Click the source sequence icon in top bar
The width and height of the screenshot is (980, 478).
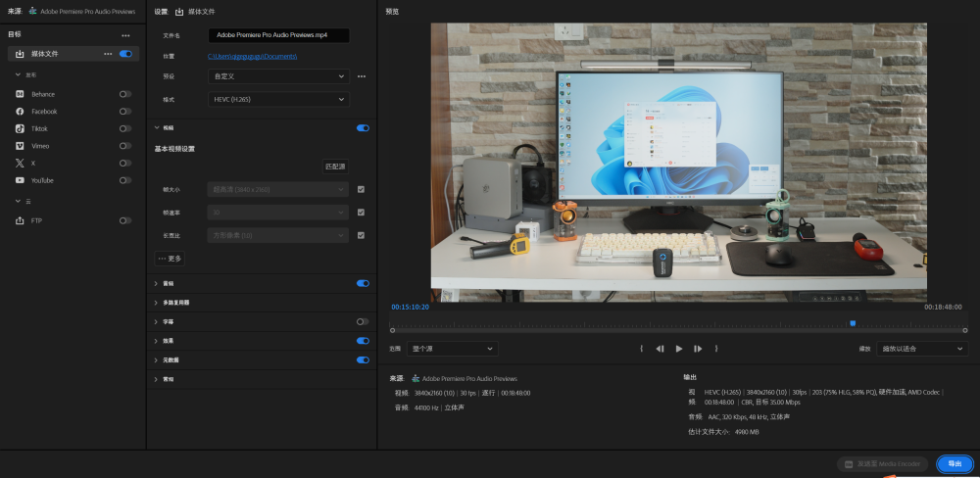click(32, 11)
